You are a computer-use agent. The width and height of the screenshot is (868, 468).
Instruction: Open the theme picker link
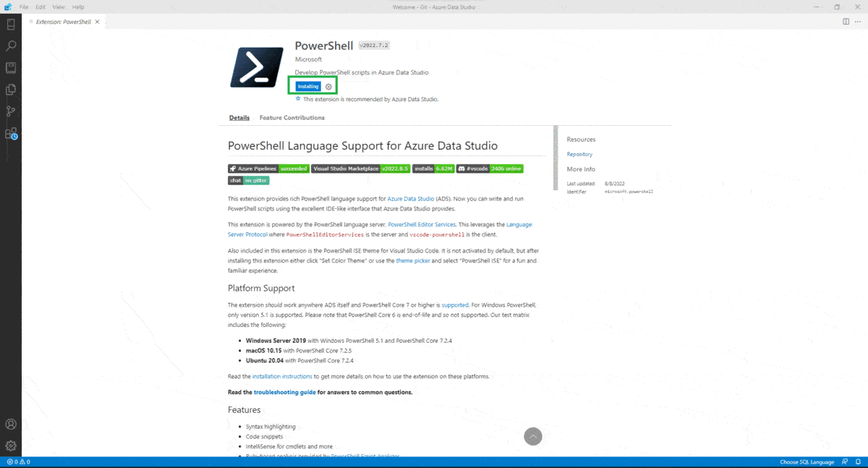pos(413,260)
